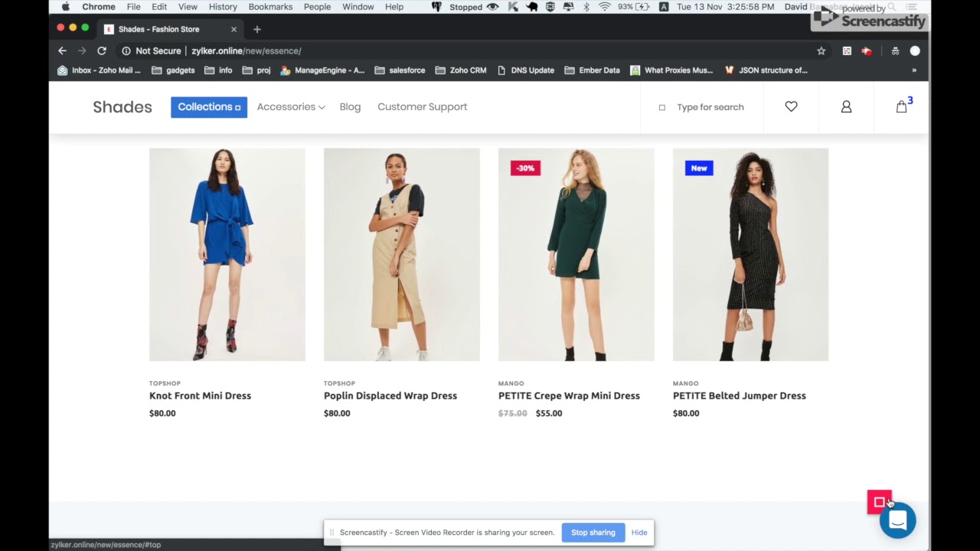Click the address bar URL
The width and height of the screenshot is (980, 551).
(247, 51)
